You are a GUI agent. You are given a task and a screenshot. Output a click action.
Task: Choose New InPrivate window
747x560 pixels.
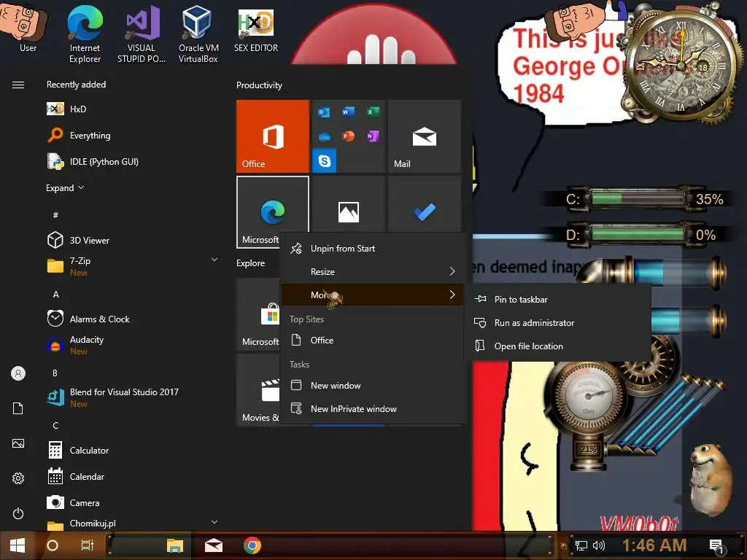point(372,408)
